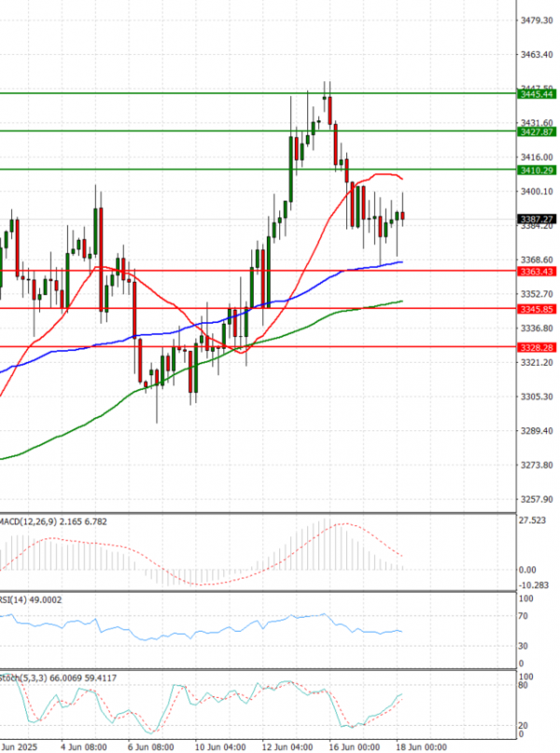
Task: Click the 6 Jun 08:00 time label
Action: click(x=151, y=746)
